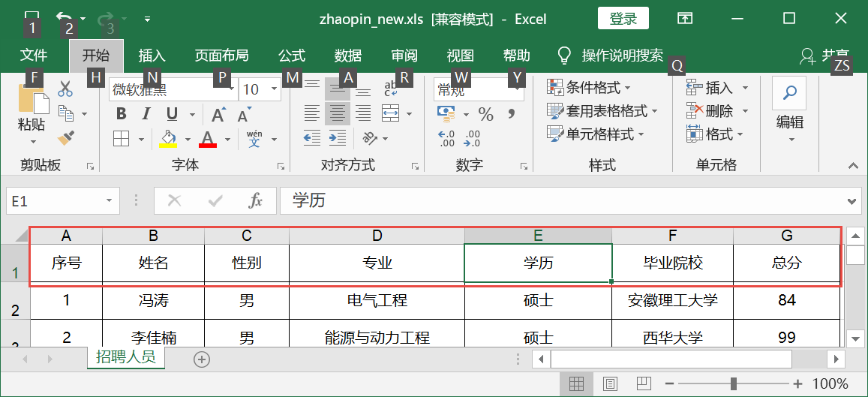Select cell containing 安徽理工大学
Viewport: 868px width, 397px height.
672,301
